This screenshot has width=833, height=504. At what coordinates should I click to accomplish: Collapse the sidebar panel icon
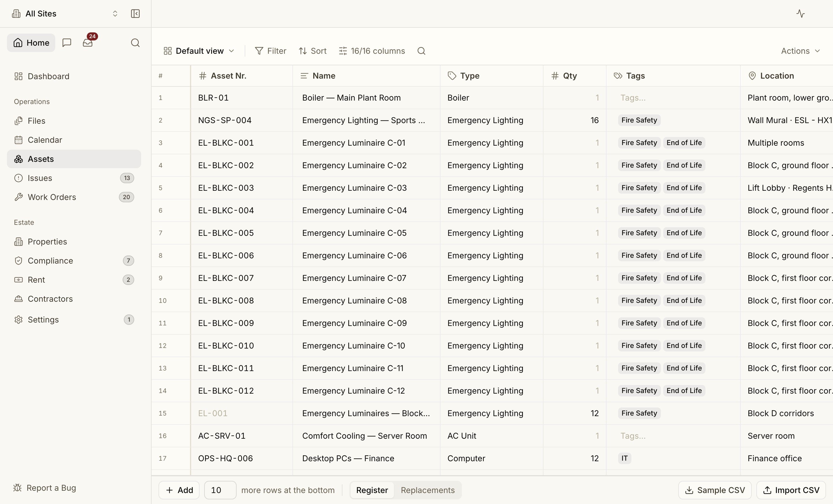(135, 14)
